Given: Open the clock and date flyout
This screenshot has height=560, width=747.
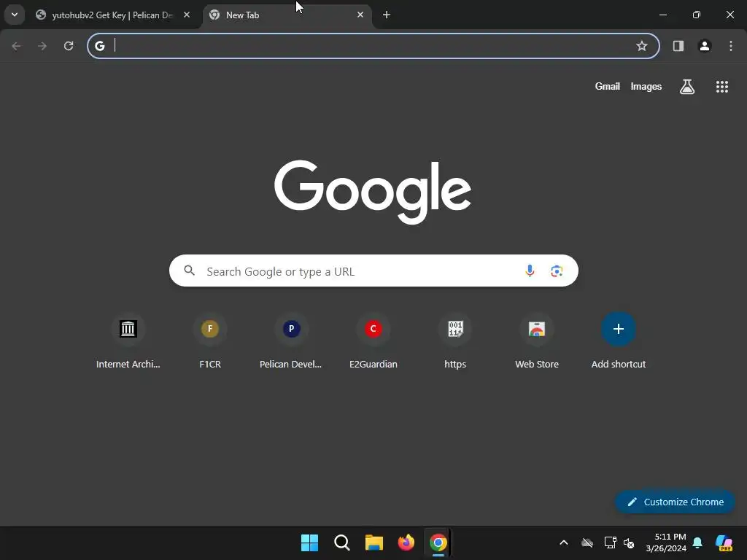Looking at the screenshot, I should [x=666, y=542].
